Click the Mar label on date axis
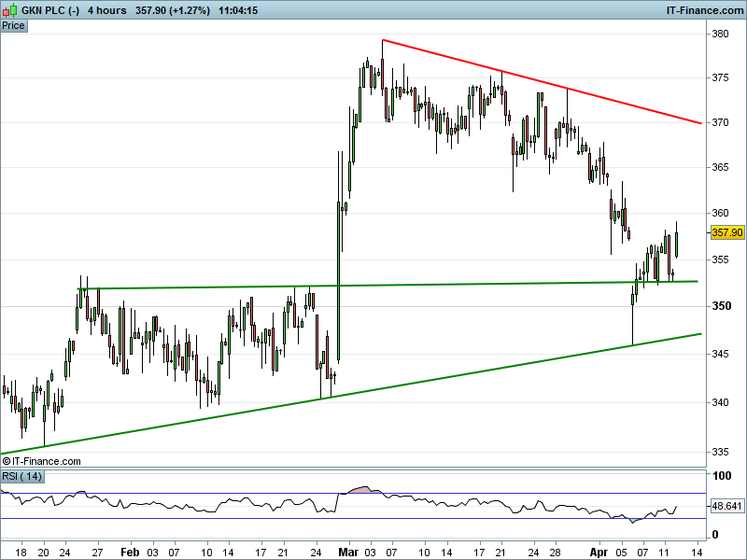 tap(348, 553)
